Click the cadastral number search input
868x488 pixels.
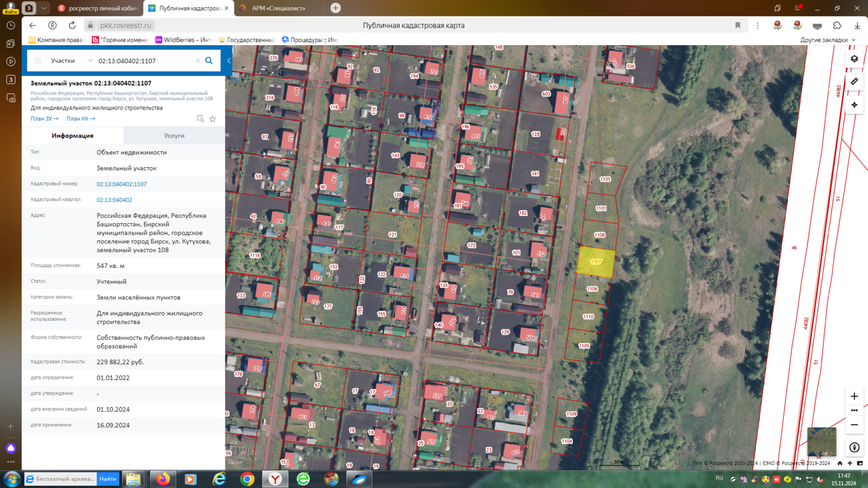[x=145, y=61]
